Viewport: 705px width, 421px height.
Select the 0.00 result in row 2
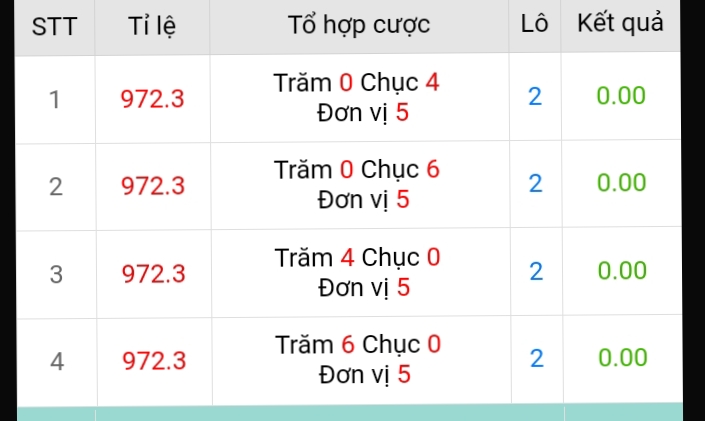pos(621,182)
